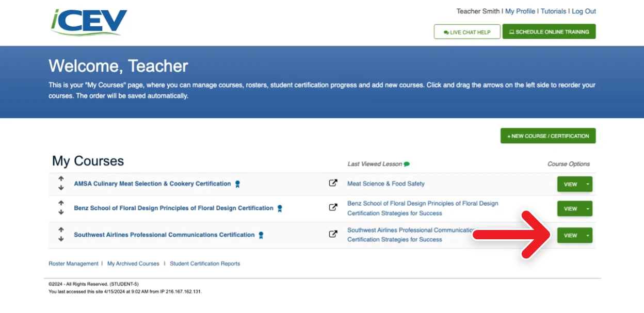Click certification ribbon icon beside Southwest Airlines course
644x313 pixels.
[261, 235]
